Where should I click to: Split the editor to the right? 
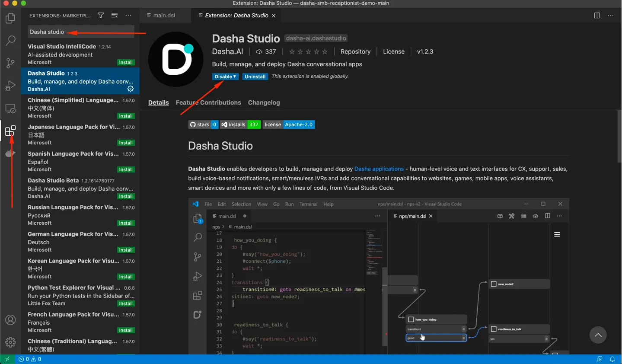597,16
